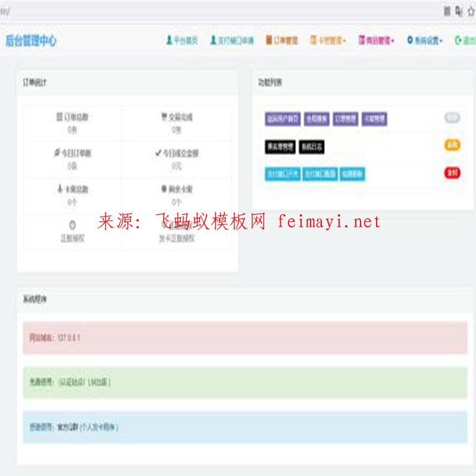Expand the 商品管理 dropdown menu

click(x=376, y=40)
